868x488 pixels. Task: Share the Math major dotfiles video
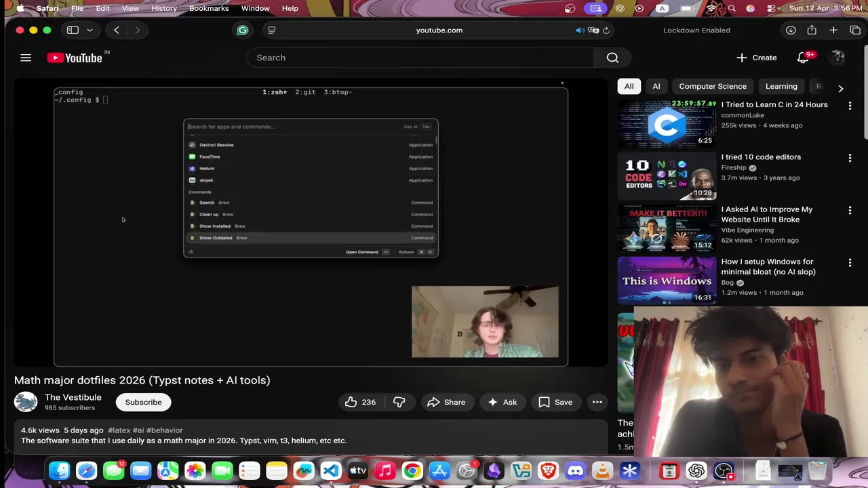(x=446, y=402)
